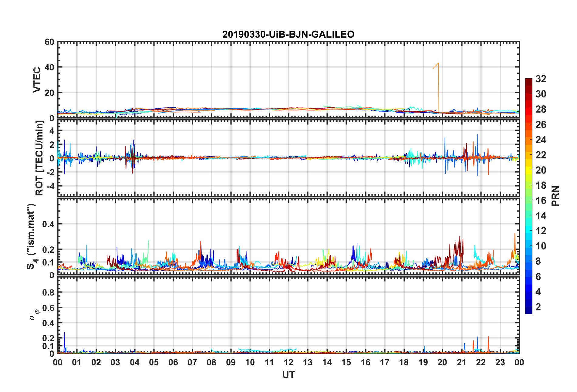Click x-axis tick label 06
This screenshot has height=392, width=577.
[x=173, y=362]
